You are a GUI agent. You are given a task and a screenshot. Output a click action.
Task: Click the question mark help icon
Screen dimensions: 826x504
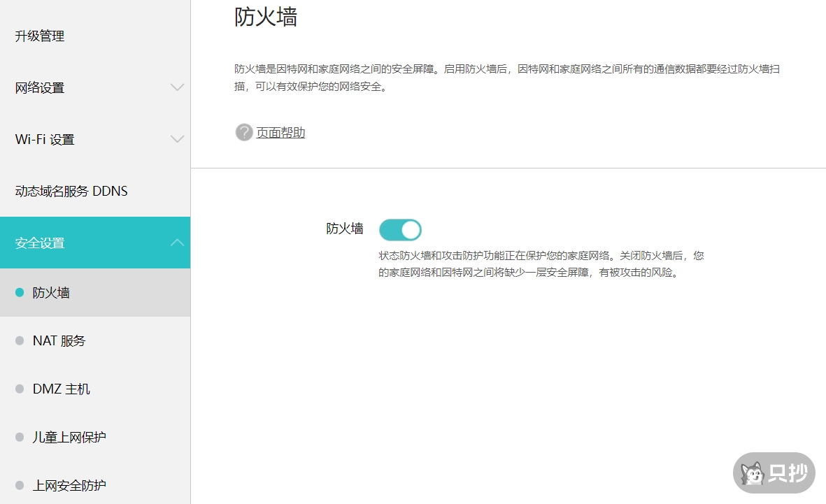coord(243,132)
